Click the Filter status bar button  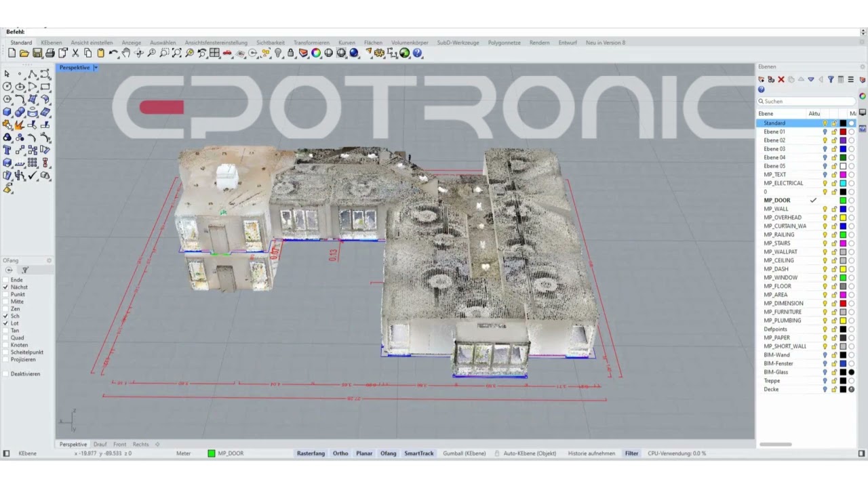(x=631, y=453)
